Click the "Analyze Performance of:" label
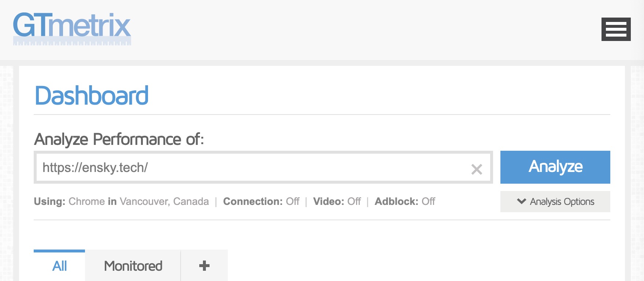This screenshot has height=281, width=644. 119,139
